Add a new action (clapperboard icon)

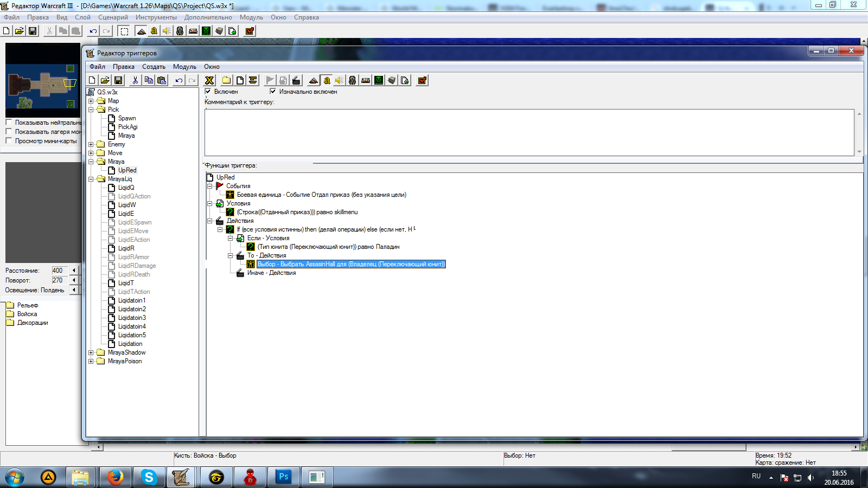click(296, 80)
